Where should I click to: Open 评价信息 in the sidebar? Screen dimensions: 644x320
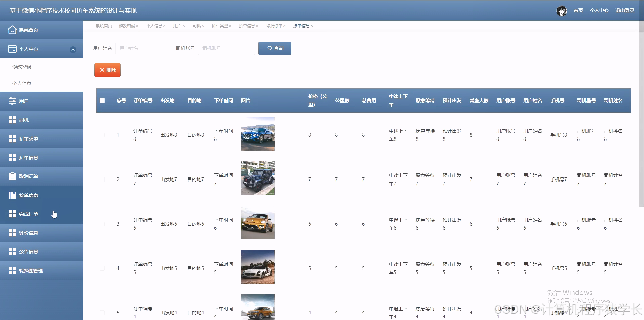coord(42,233)
